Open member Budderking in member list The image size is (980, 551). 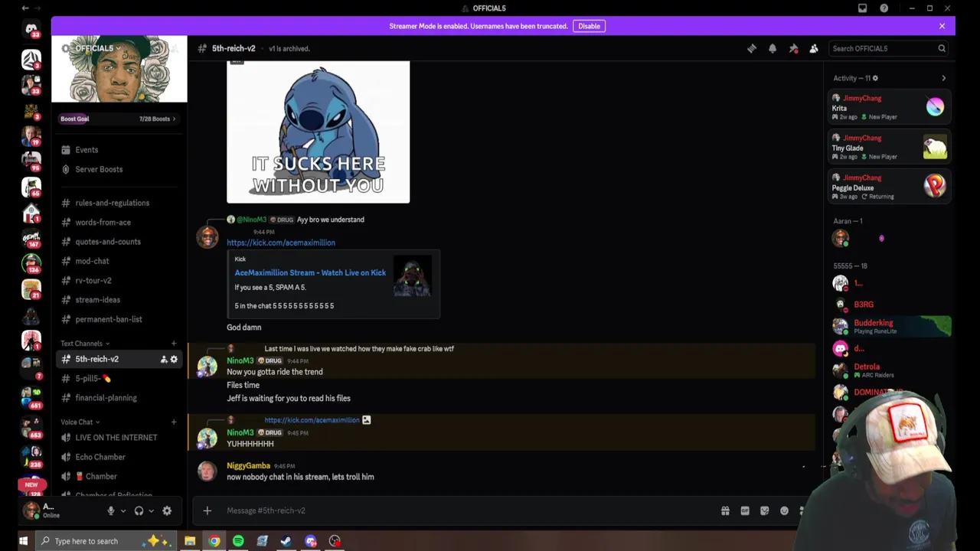click(890, 327)
